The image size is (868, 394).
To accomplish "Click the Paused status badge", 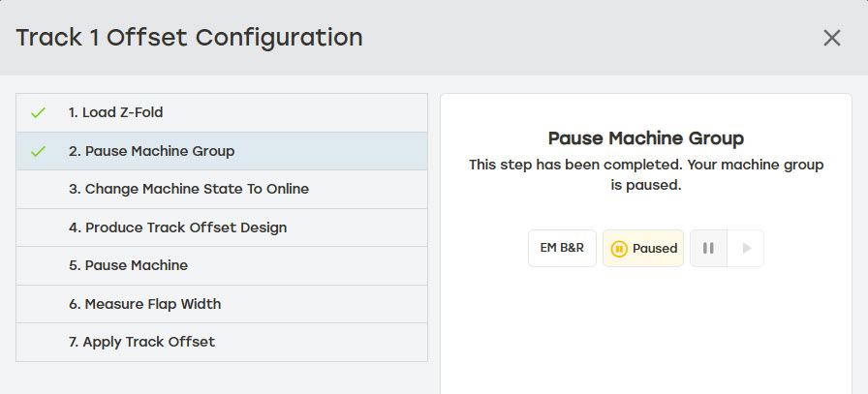I will coord(643,249).
